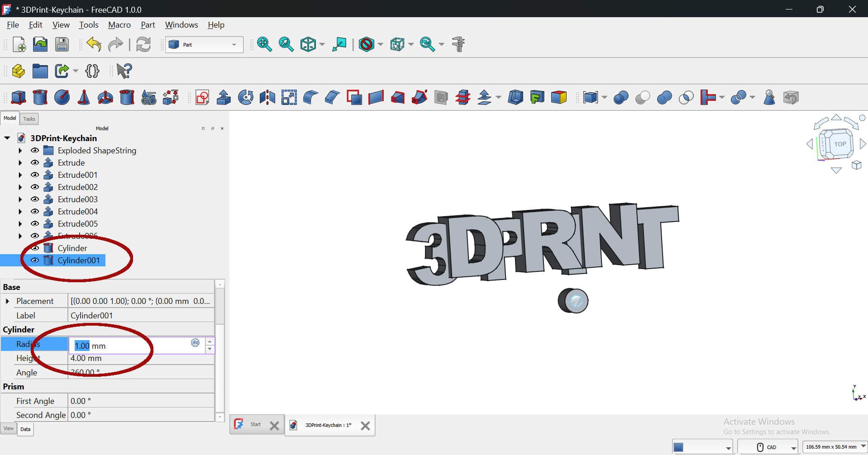Open expression editor for Radius
This screenshot has height=455, width=868.
pos(196,342)
